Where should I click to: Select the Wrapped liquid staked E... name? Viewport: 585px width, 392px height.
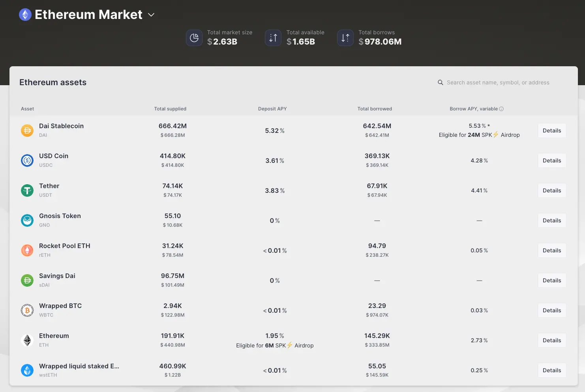tap(79, 366)
